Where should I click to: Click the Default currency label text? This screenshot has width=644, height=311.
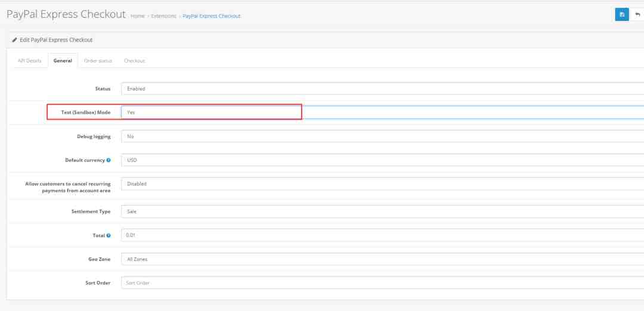coord(85,160)
